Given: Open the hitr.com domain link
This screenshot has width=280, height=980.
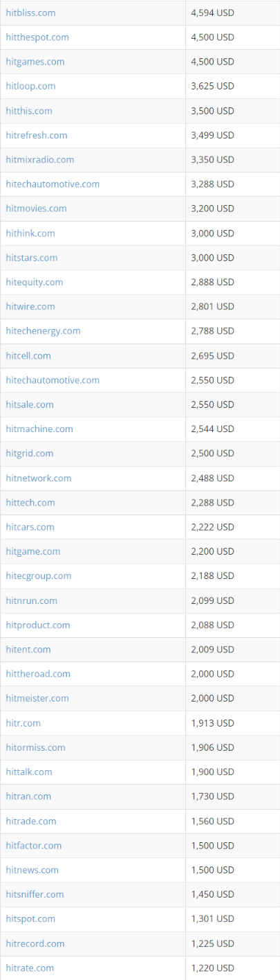Looking at the screenshot, I should pyautogui.click(x=24, y=723).
